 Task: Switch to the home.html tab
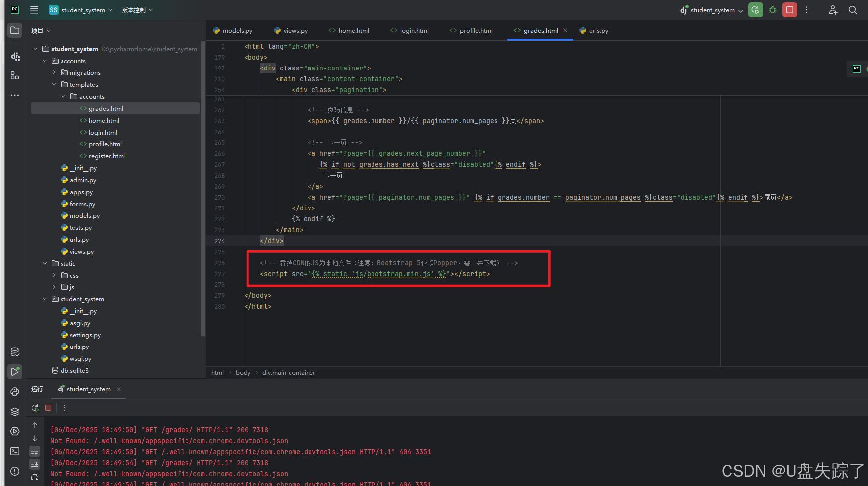[x=349, y=30]
